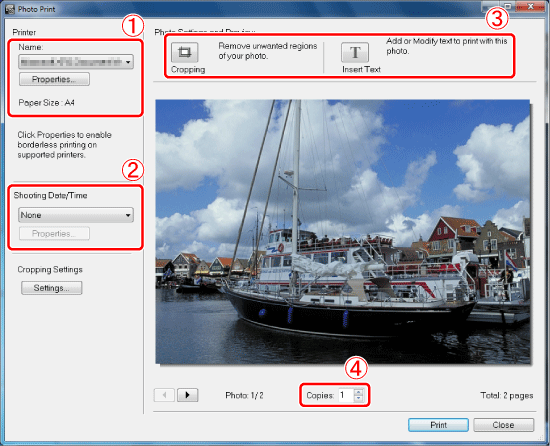Image resolution: width=550 pixels, height=446 pixels.
Task: Close the Photo Print window
Action: 531,6
